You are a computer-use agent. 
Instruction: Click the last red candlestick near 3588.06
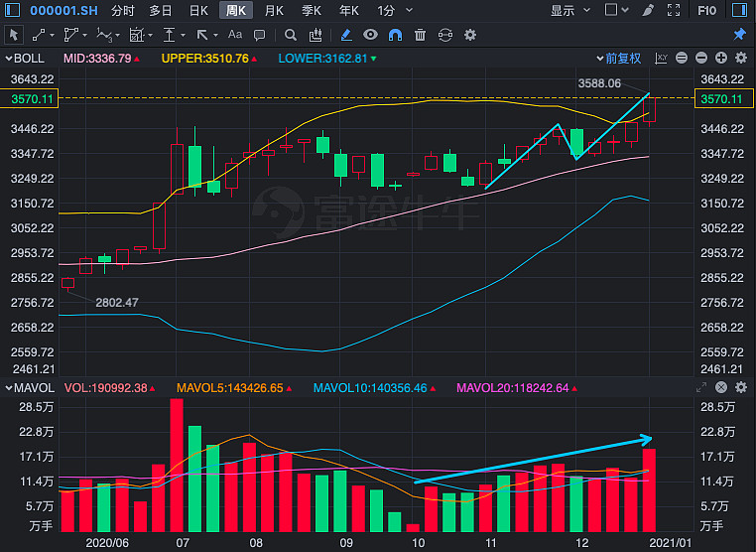(650, 109)
